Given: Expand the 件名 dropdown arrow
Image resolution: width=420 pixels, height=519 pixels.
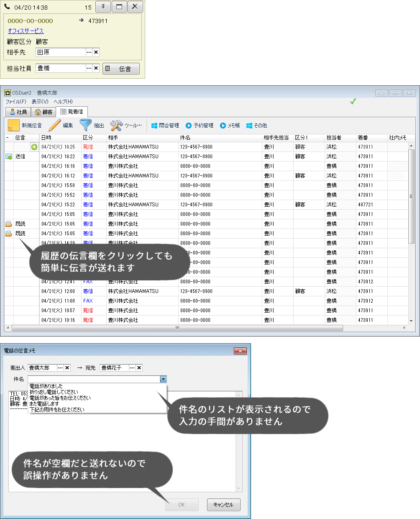Looking at the screenshot, I should click(x=163, y=379).
